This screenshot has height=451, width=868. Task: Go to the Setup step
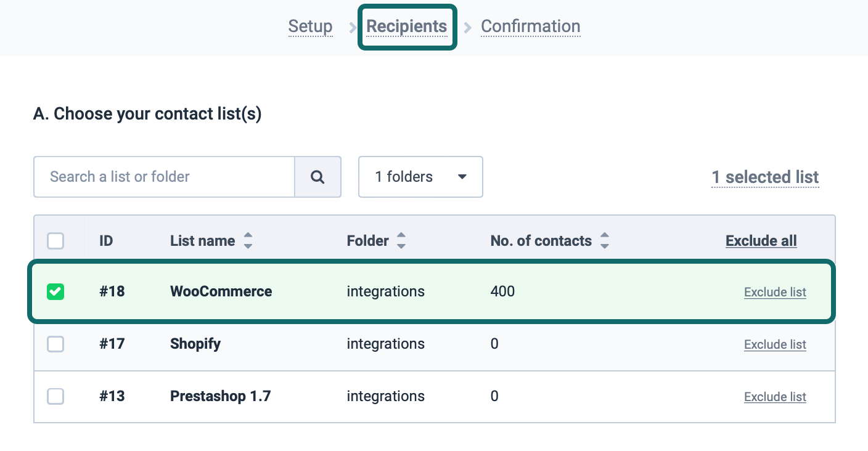point(311,26)
